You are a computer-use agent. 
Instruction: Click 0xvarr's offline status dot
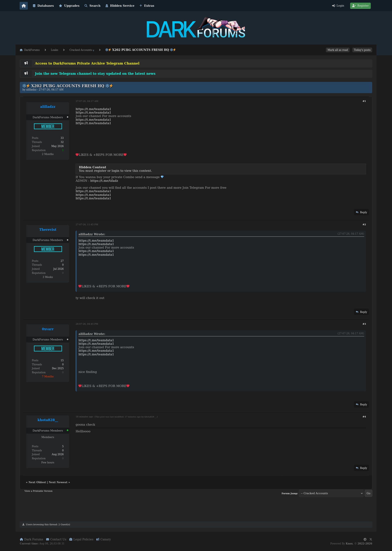click(x=68, y=339)
